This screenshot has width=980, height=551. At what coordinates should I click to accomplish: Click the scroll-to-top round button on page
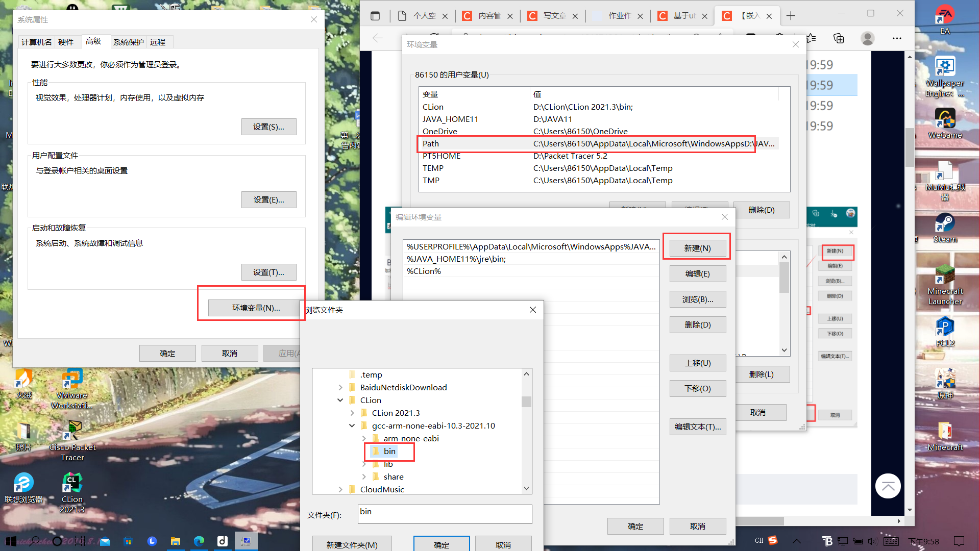click(x=888, y=486)
